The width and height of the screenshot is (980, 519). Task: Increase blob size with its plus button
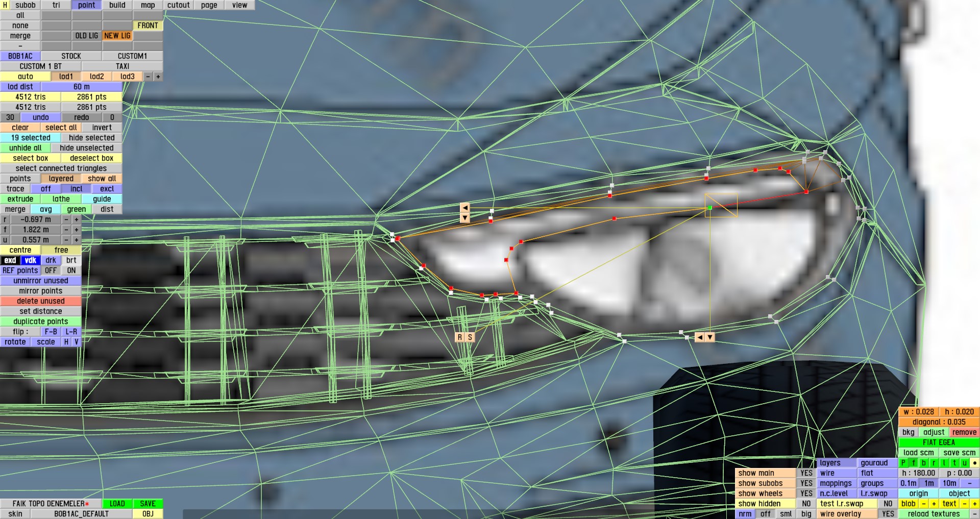pos(934,504)
